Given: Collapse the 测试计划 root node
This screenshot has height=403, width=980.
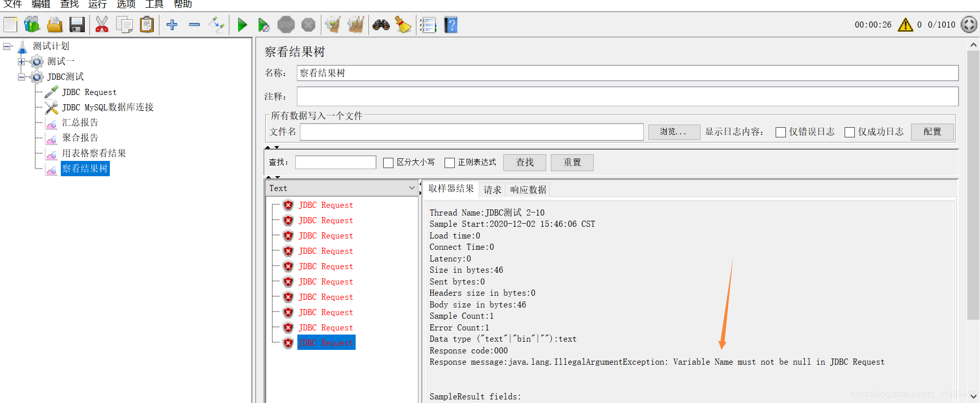Looking at the screenshot, I should tap(7, 46).
